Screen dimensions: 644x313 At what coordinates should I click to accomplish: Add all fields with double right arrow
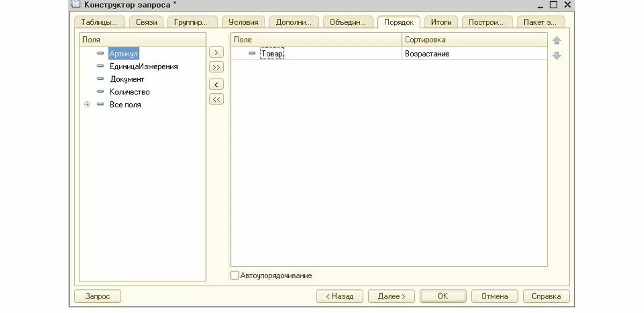[216, 68]
